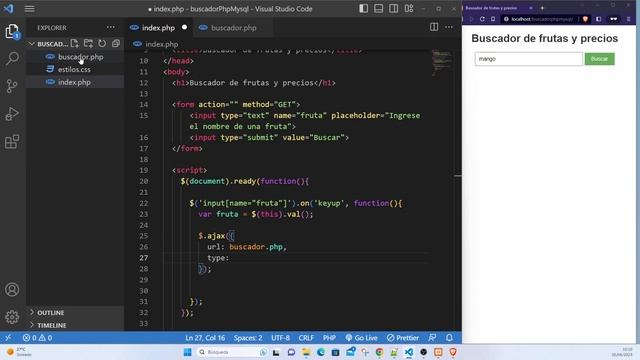Click the New Folder icon in Explorer
640x360 pixels.
pos(88,43)
